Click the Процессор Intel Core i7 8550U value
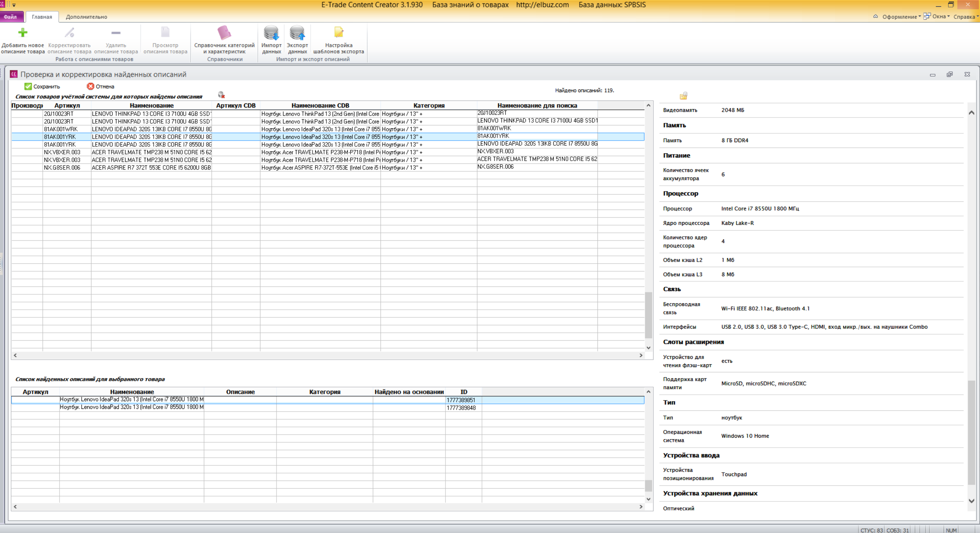 (760, 208)
